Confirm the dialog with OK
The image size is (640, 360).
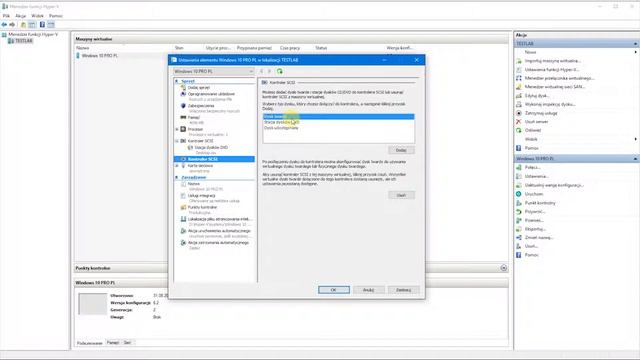point(334,290)
